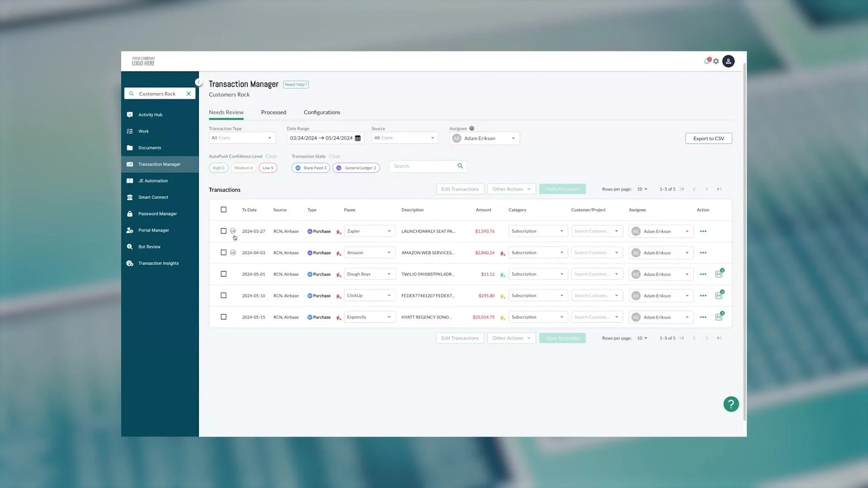
Task: Open three-dots action menu for Zapier row
Action: coord(703,231)
